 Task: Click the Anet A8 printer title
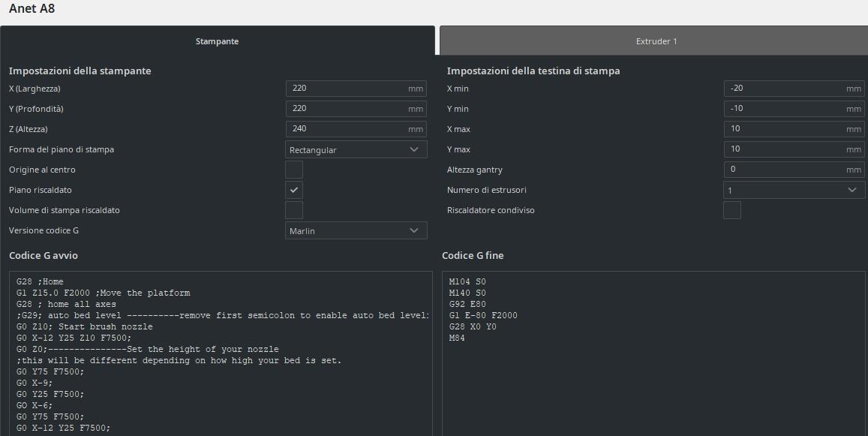[32, 8]
